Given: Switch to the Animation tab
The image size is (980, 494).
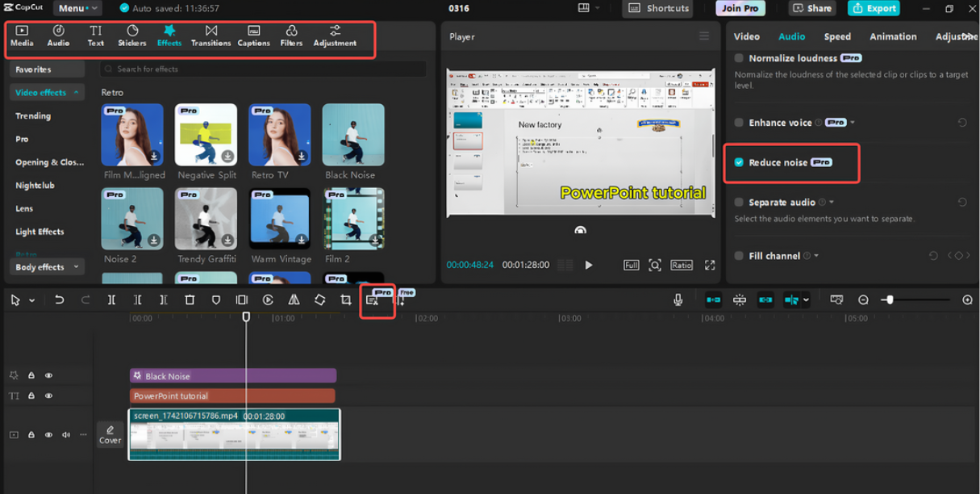Looking at the screenshot, I should click(x=893, y=36).
